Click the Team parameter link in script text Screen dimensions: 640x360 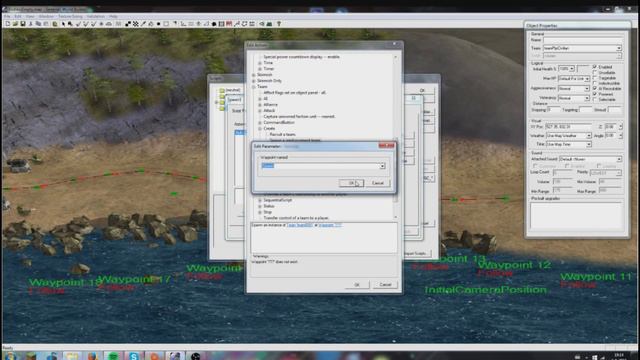tap(300, 225)
